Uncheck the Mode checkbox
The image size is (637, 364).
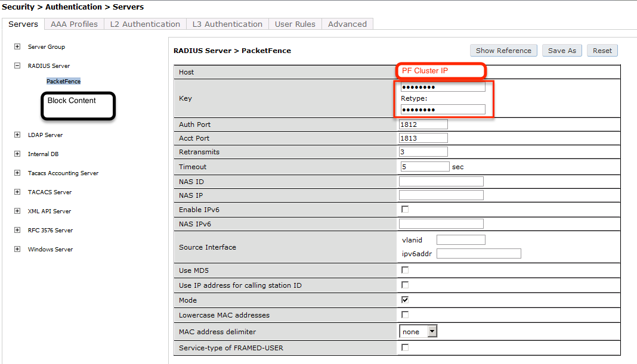coord(404,300)
